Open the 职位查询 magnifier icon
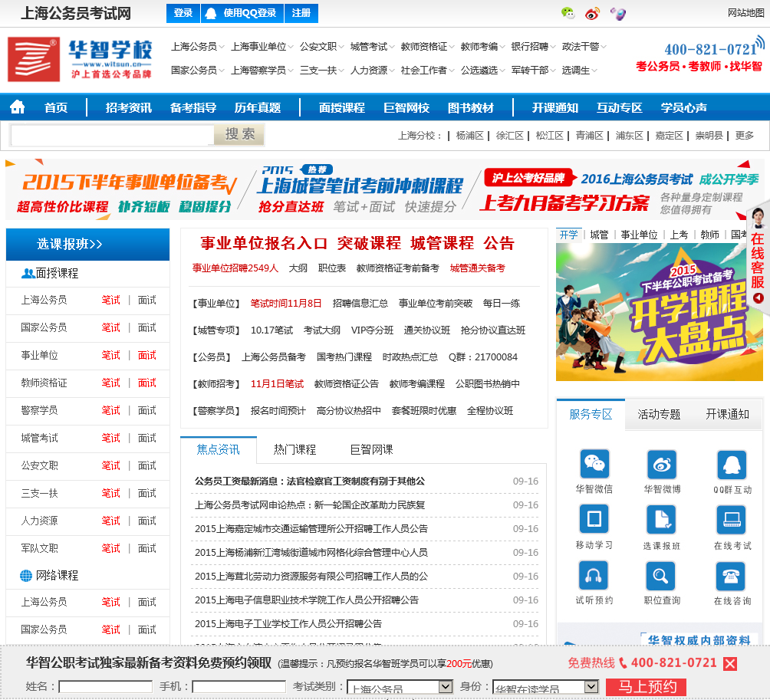This screenshot has width=770, height=700. pos(660,575)
